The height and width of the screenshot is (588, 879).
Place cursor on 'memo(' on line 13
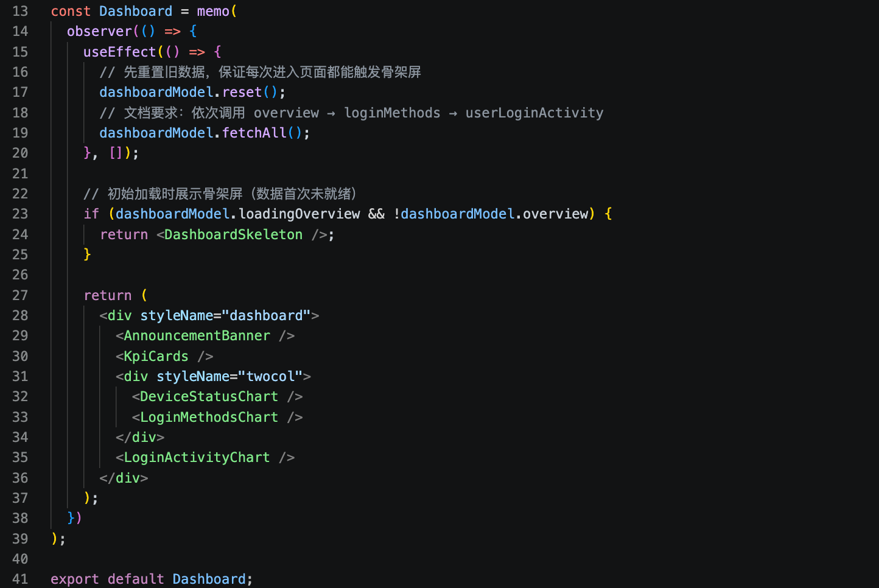coord(217,11)
